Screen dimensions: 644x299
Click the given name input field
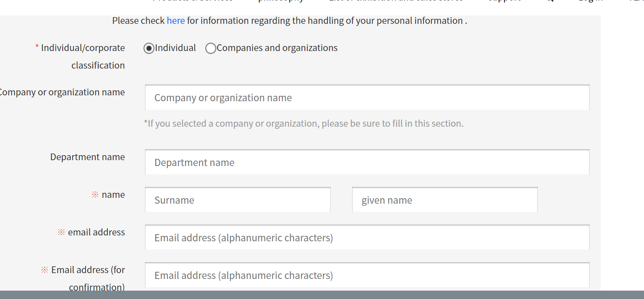(444, 200)
